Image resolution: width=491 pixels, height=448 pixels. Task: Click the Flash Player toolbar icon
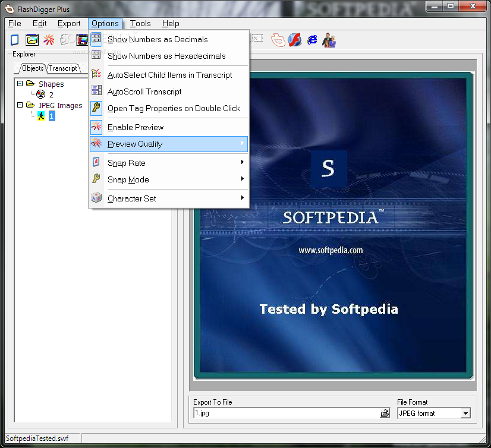[x=295, y=40]
